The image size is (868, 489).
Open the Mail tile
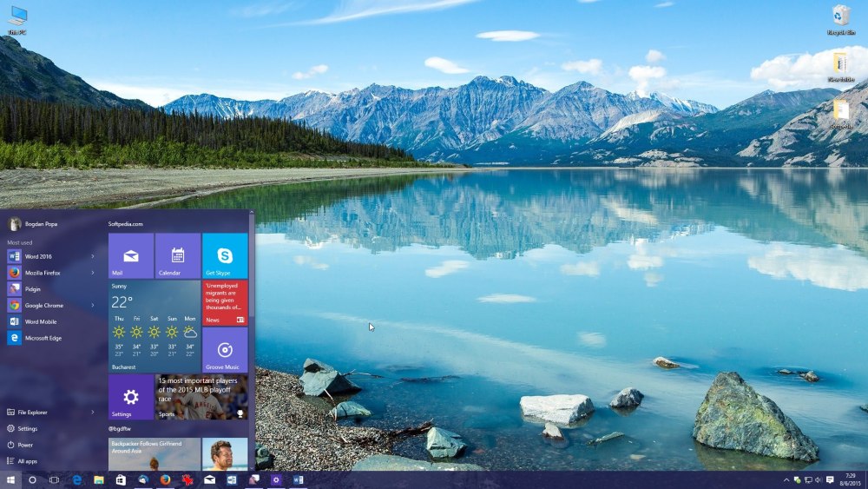coord(131,255)
